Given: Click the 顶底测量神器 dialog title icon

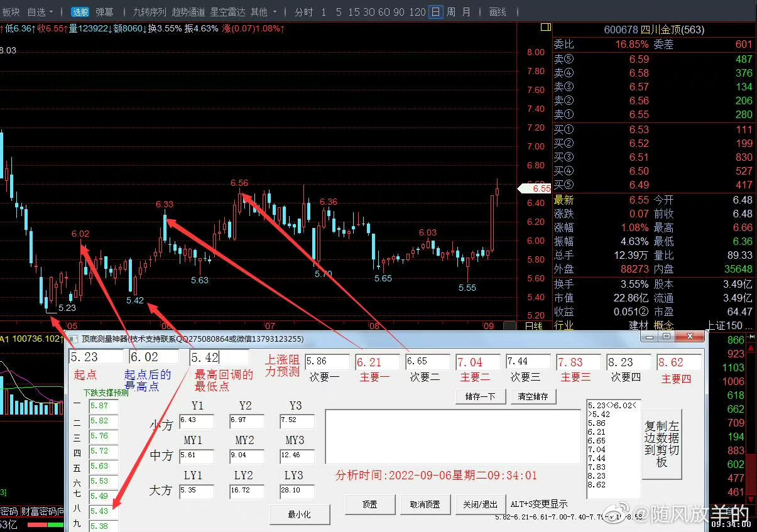Looking at the screenshot, I should (74, 339).
